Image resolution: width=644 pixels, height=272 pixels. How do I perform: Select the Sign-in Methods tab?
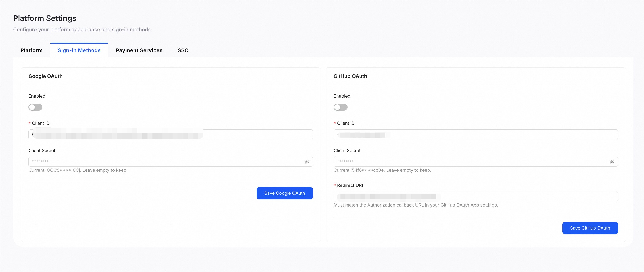79,50
